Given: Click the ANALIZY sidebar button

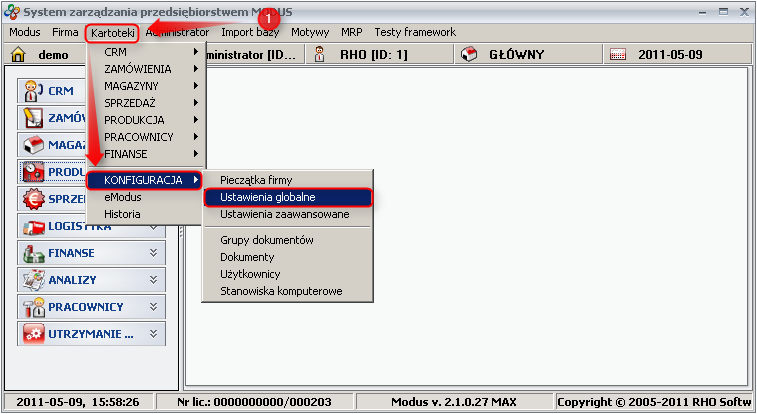Looking at the screenshot, I should tap(92, 280).
